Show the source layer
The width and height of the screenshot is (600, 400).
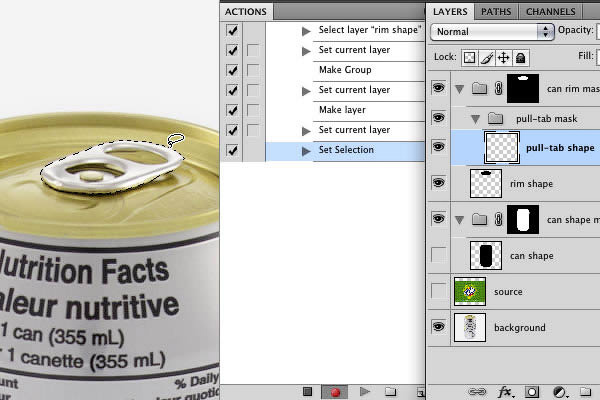pos(439,291)
